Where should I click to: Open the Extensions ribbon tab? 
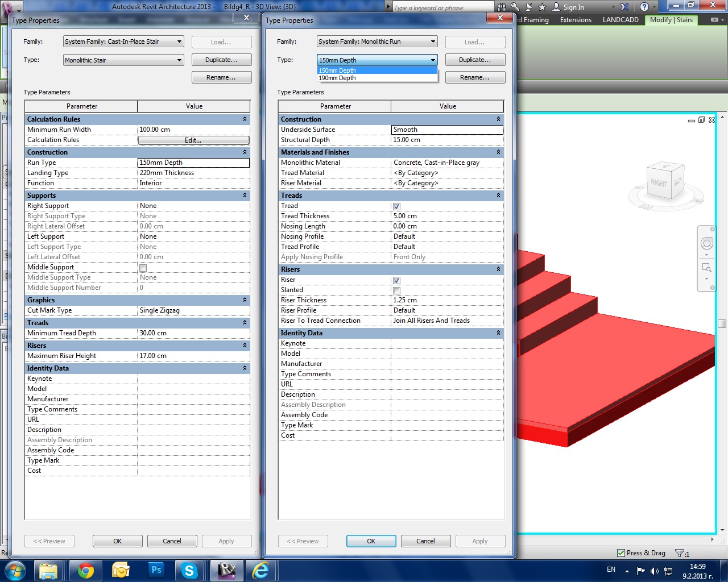pos(576,20)
